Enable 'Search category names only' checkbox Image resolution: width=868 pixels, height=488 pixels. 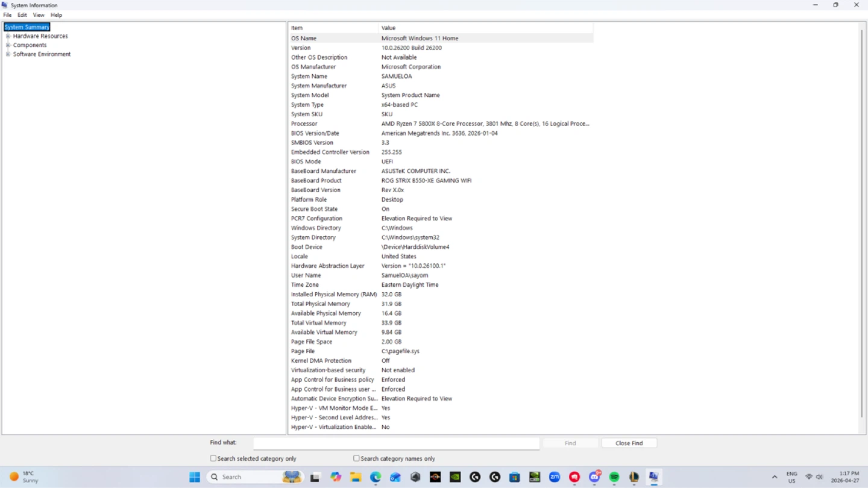[356, 458]
